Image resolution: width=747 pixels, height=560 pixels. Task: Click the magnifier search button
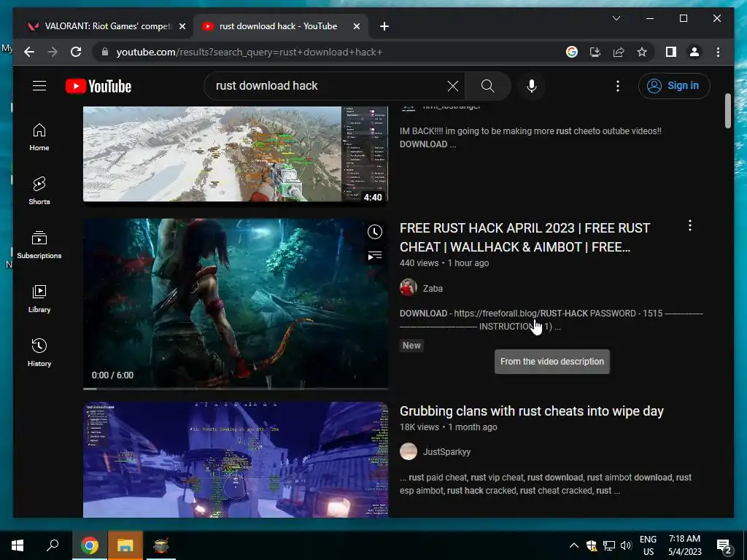[488, 86]
